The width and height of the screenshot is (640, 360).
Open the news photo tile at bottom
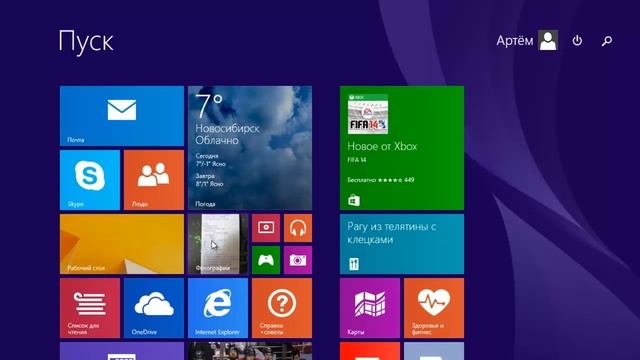point(250,351)
